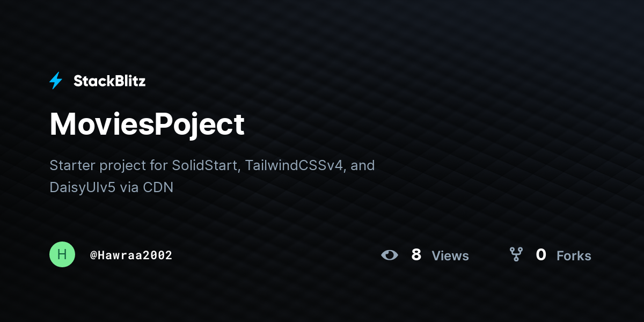This screenshot has width=644, height=322.
Task: Open the MoviesPoject project title
Action: 147,124
